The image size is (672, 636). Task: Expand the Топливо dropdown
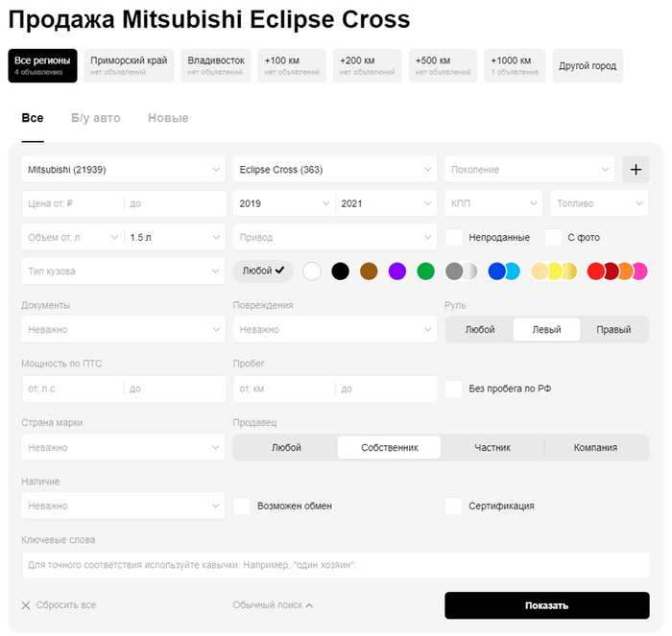600,203
